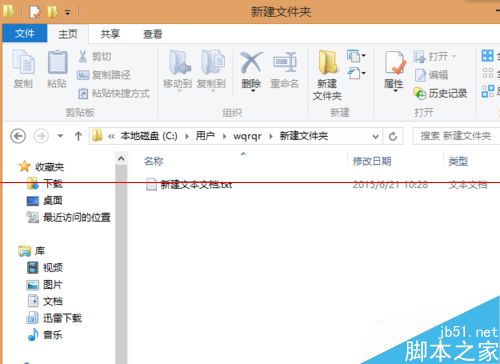
Task: Click the Properties (属性) dropdown arrow
Action: click(x=395, y=91)
